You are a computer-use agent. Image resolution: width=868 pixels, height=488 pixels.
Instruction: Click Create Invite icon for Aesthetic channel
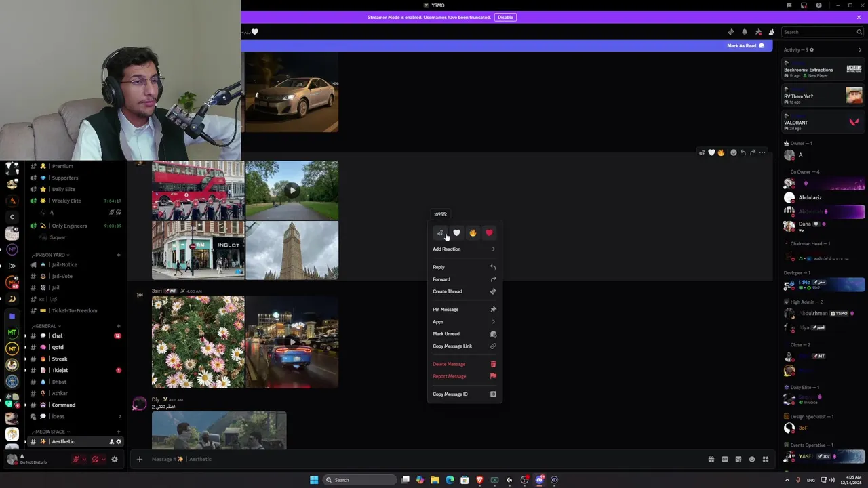pyautogui.click(x=111, y=442)
